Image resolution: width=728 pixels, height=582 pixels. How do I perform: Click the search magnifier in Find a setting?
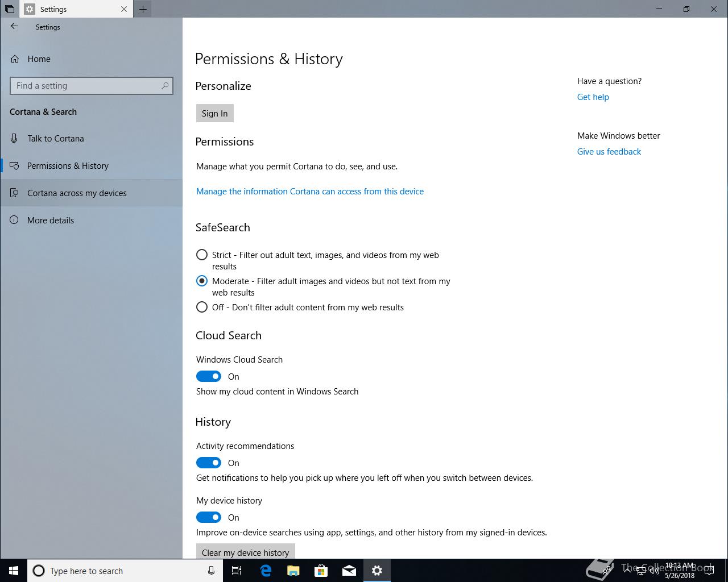coord(165,86)
